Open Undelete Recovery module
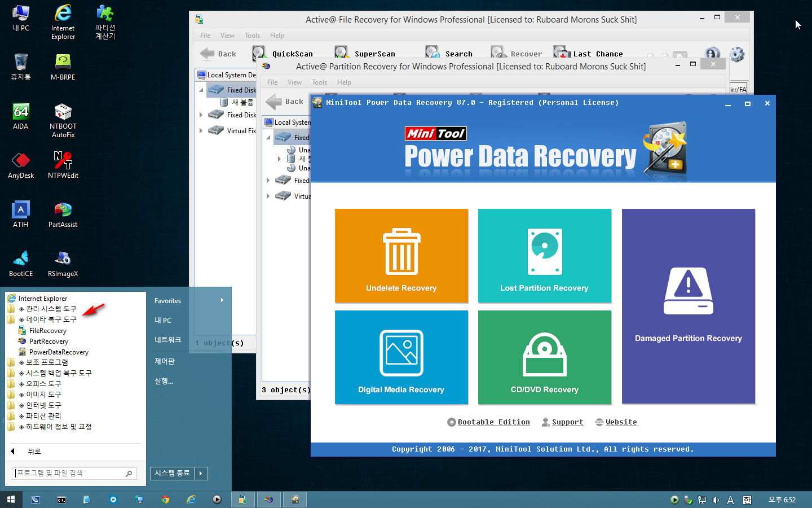 point(401,256)
